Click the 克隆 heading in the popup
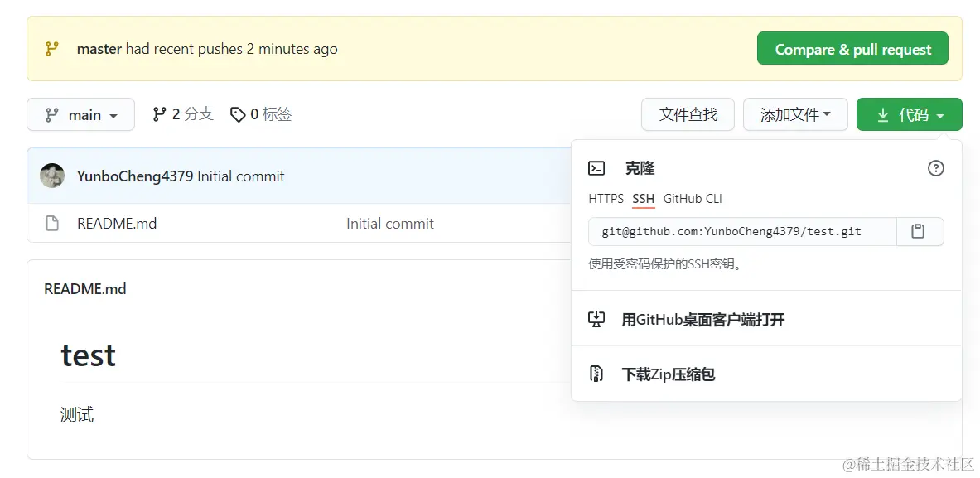 [640, 168]
